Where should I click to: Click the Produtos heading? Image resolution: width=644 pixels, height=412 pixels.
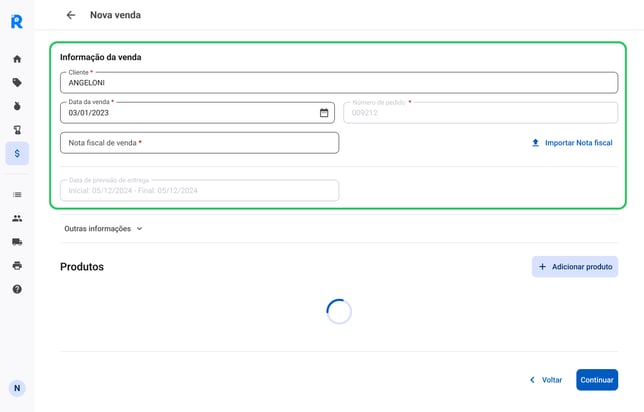(x=82, y=267)
